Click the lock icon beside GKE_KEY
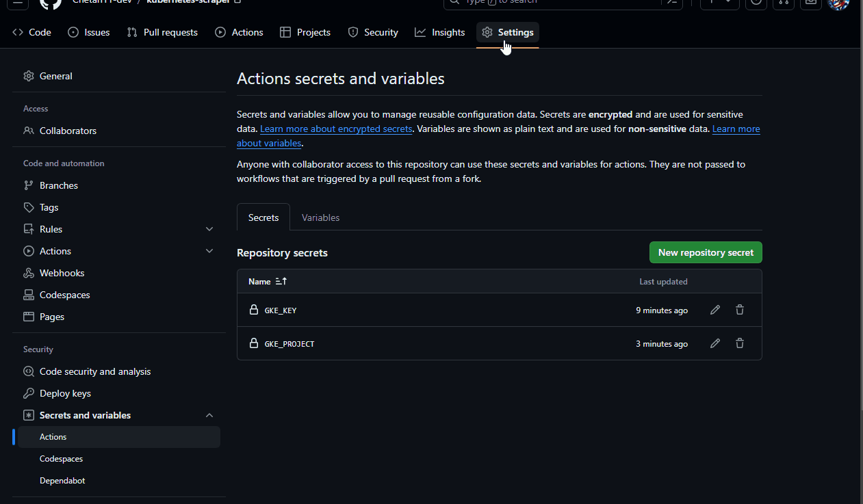863x504 pixels. click(x=254, y=310)
